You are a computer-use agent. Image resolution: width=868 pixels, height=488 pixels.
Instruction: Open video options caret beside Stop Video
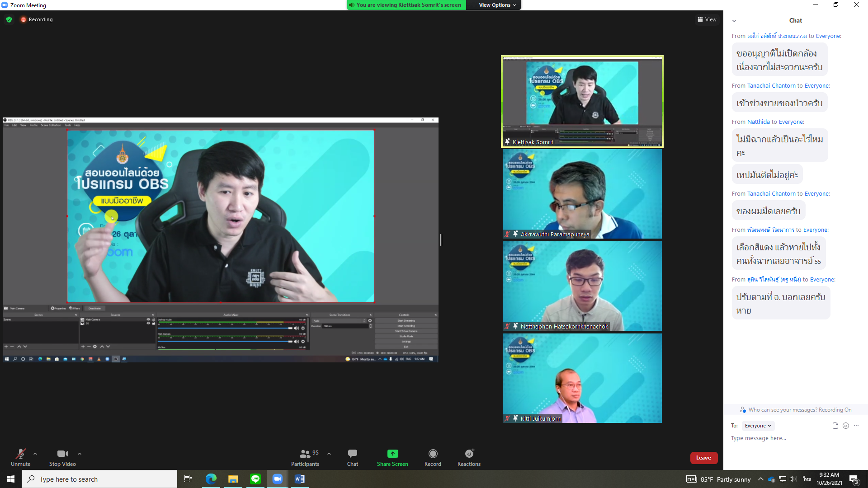coord(80,454)
